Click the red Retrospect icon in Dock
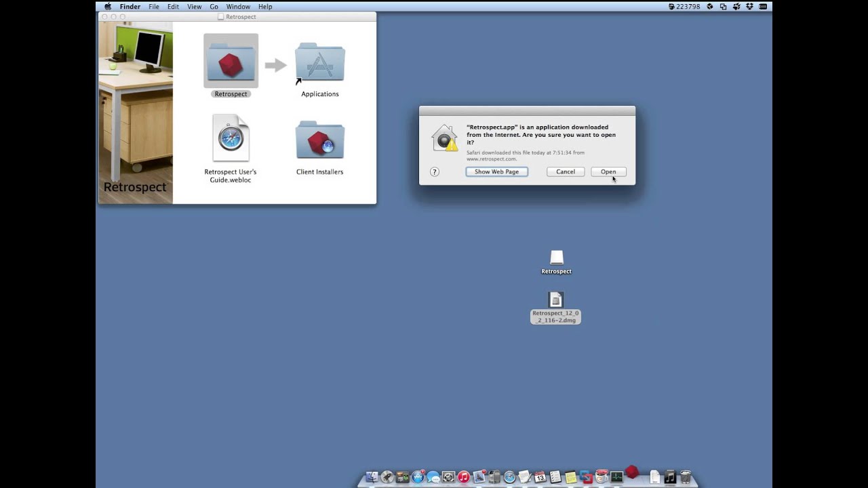The width and height of the screenshot is (868, 488). pos(632,472)
